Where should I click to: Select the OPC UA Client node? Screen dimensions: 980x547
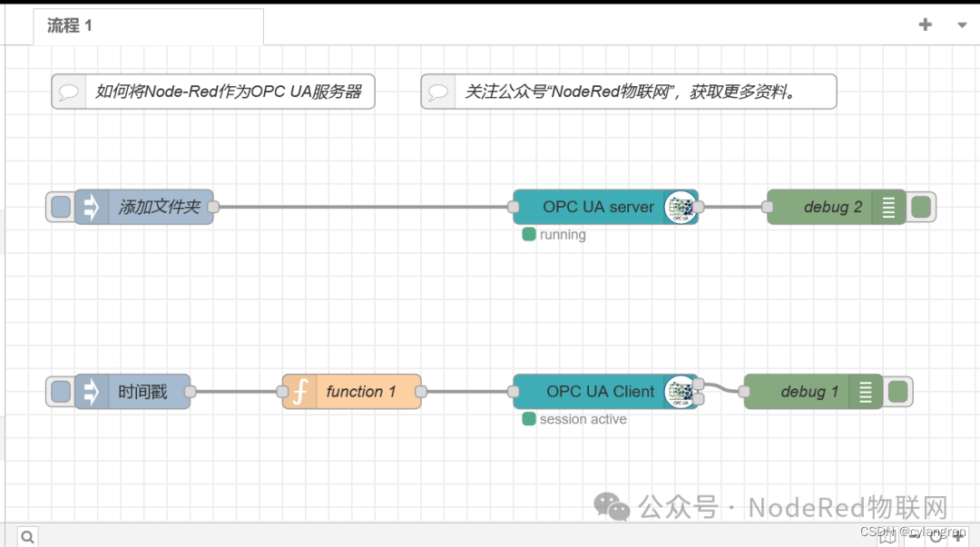605,392
